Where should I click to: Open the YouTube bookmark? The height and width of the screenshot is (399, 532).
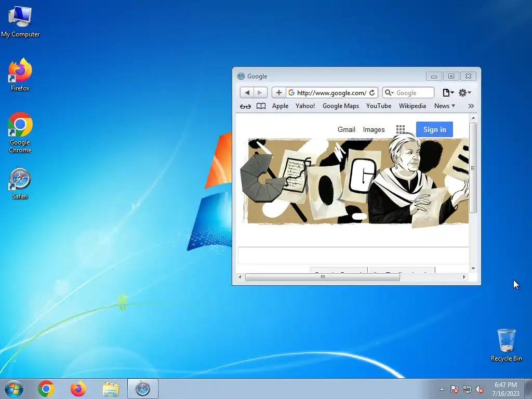point(379,106)
